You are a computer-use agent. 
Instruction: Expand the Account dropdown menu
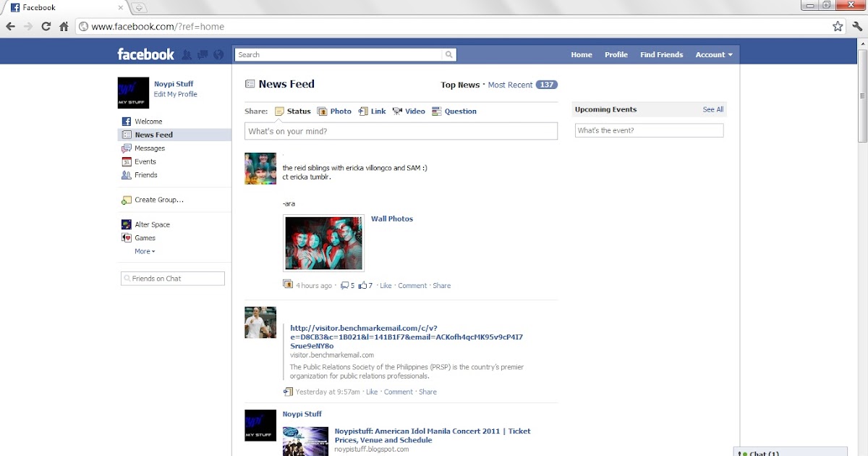point(714,54)
